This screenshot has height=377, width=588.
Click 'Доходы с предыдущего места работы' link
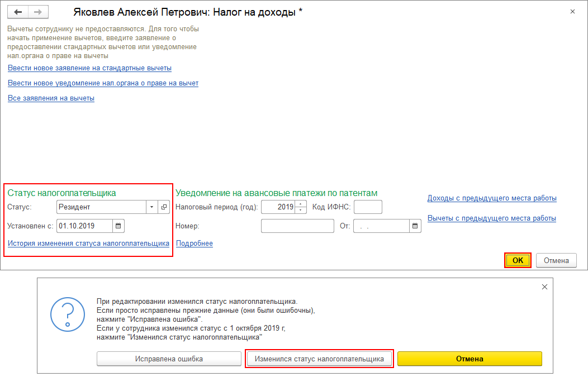pos(492,198)
